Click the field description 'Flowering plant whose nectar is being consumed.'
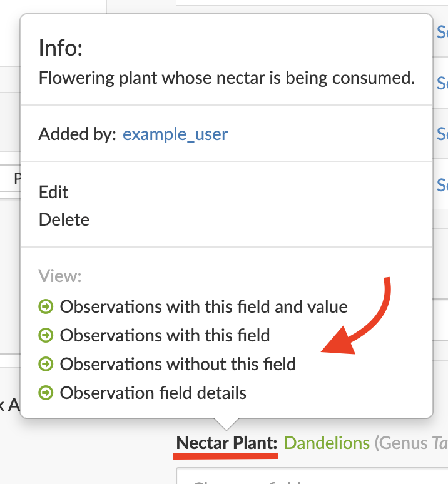Viewport: 448px width, 484px height. point(227,78)
